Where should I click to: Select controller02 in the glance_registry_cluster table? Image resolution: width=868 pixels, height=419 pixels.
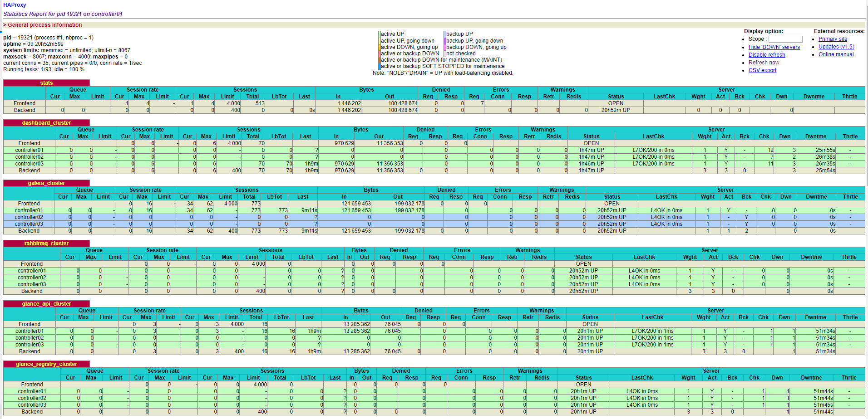(32, 398)
